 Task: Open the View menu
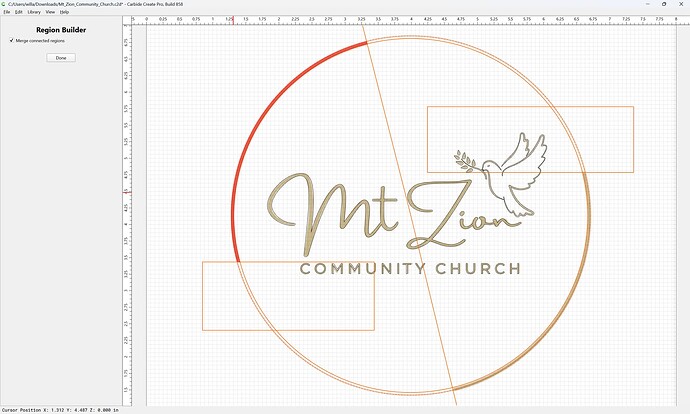pos(50,12)
